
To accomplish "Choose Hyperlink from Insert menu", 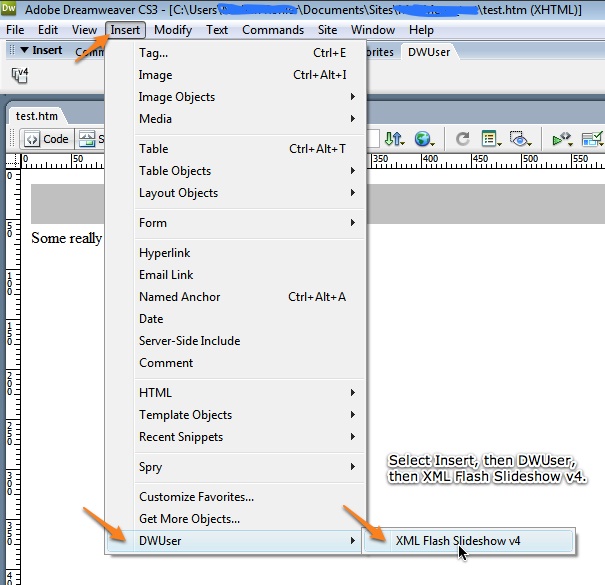I will [x=165, y=253].
